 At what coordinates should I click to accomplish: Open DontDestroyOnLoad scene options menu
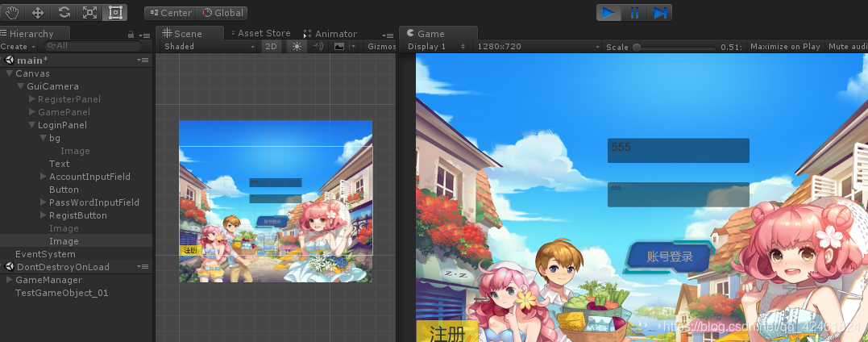pos(143,267)
